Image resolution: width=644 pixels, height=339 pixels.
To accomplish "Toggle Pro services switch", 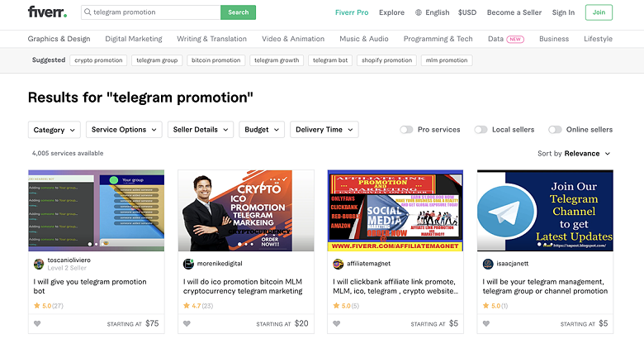I will (406, 130).
